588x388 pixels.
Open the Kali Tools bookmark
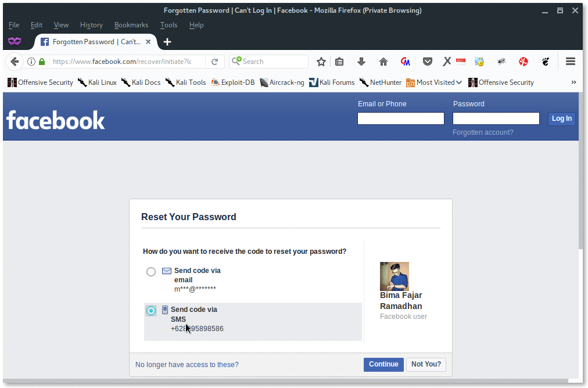pos(185,82)
